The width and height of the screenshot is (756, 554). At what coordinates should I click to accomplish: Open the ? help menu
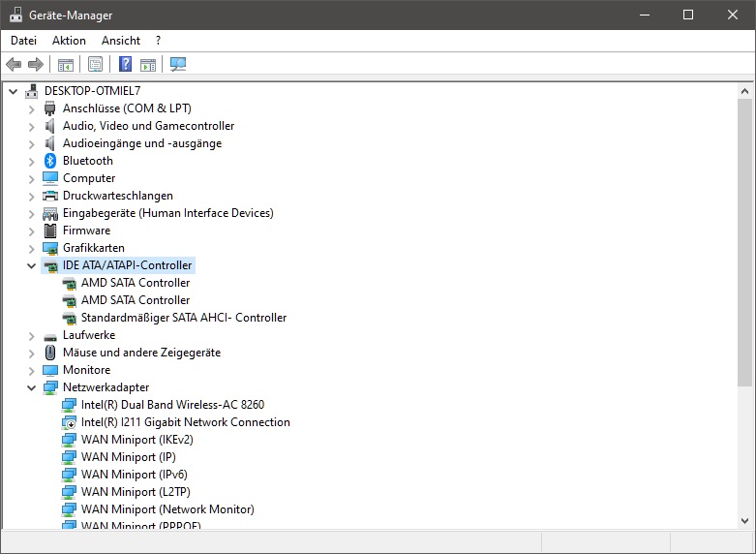[158, 41]
